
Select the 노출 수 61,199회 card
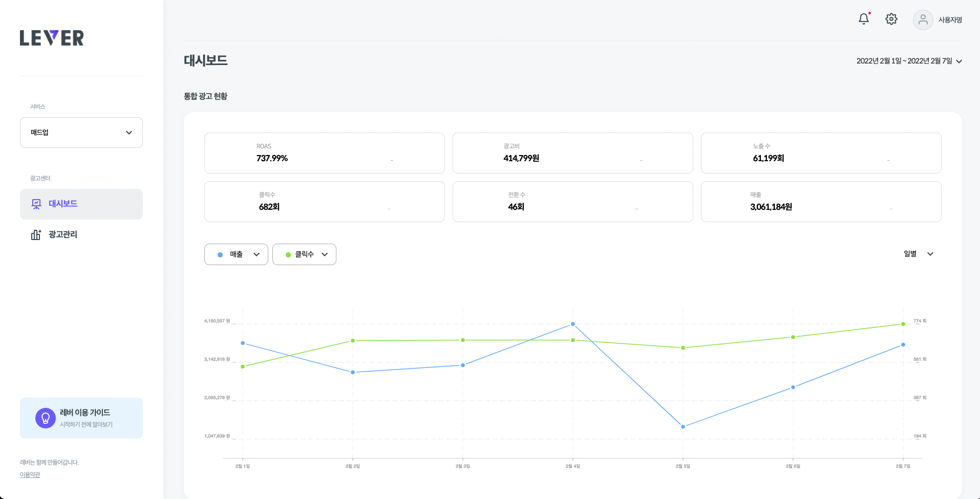(821, 153)
